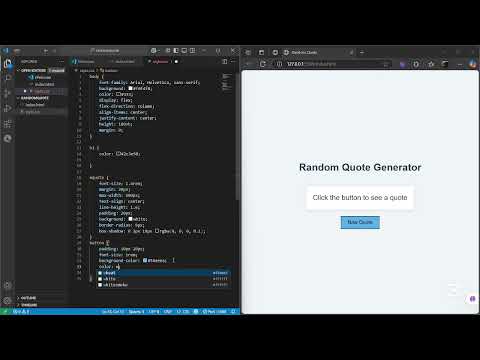This screenshot has width=480, height=360.
Task: Switch to the middle editor tab
Action: pyautogui.click(x=124, y=61)
